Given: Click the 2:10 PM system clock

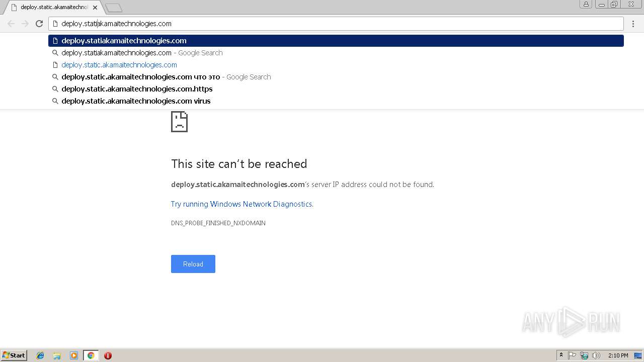Looking at the screenshot, I should pos(618,355).
